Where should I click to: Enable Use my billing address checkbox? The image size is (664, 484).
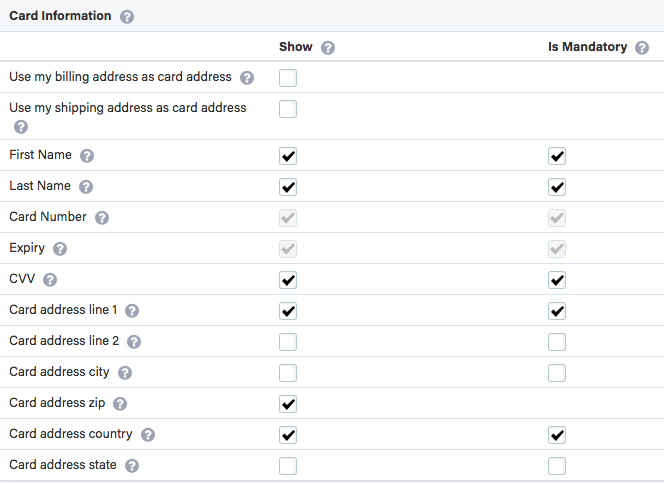(x=288, y=78)
